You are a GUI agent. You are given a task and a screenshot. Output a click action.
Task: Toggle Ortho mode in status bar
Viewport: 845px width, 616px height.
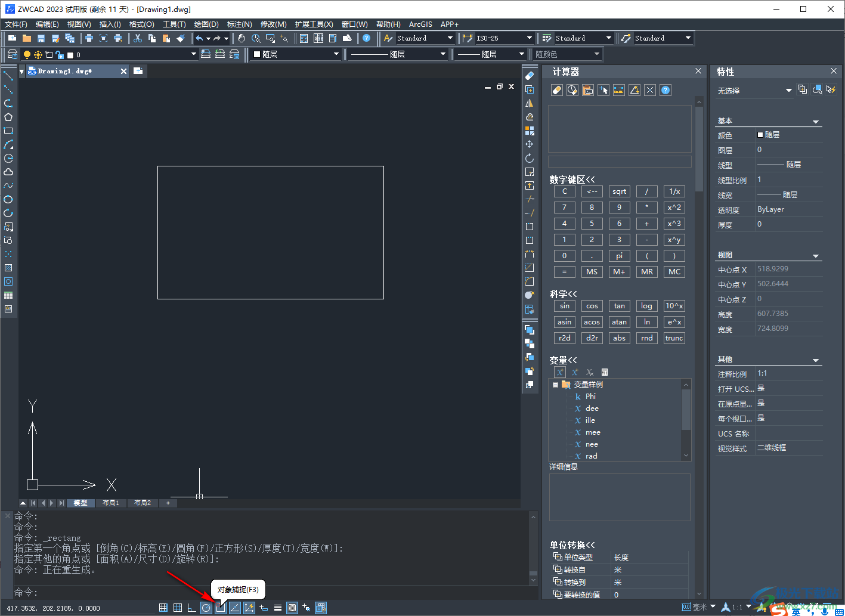coord(191,608)
